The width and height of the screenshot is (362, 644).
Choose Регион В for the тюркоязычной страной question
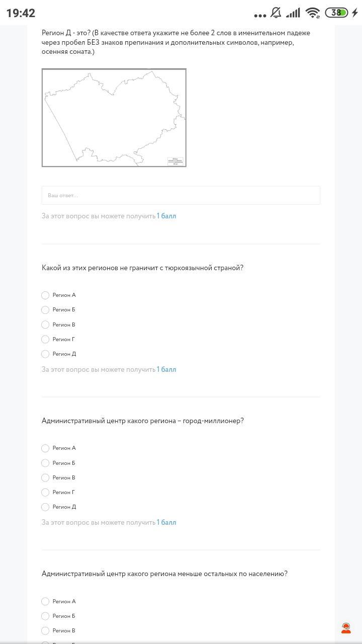click(x=45, y=325)
